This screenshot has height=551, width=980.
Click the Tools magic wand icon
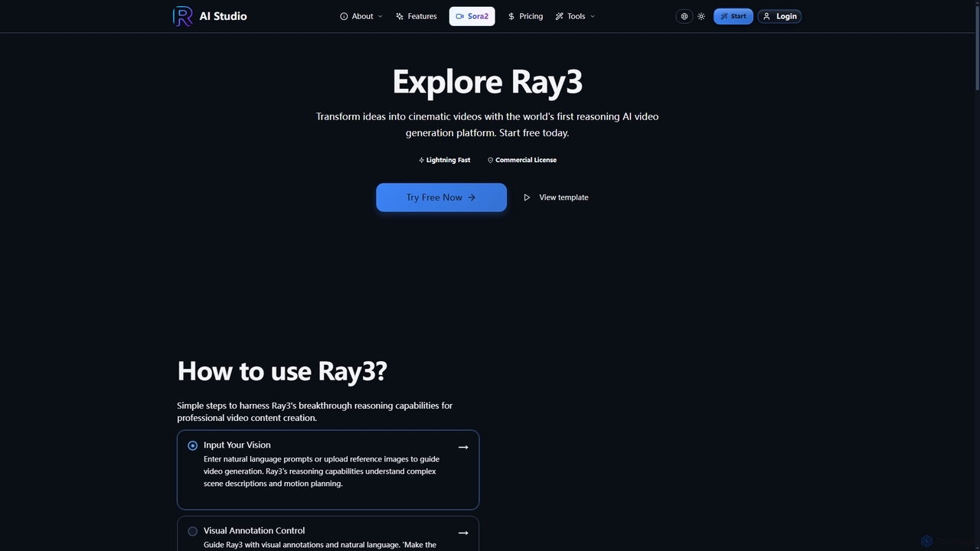(x=560, y=16)
